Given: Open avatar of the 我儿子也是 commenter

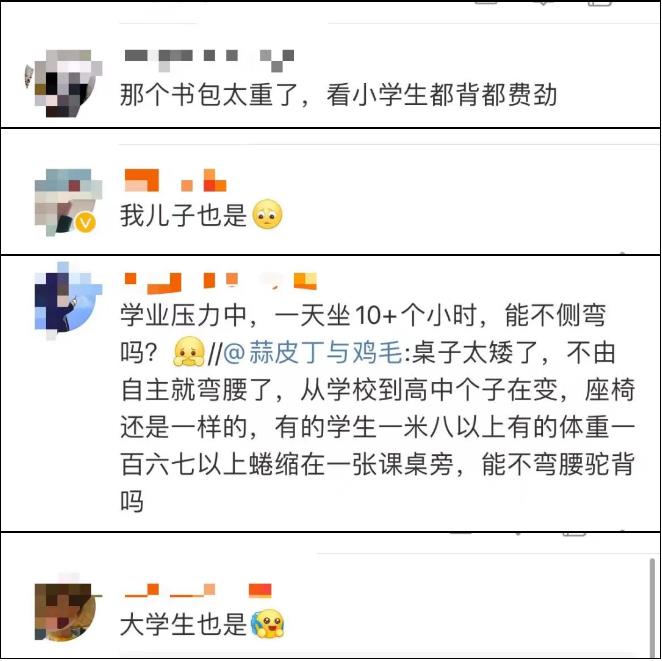Looking at the screenshot, I should [x=68, y=202].
